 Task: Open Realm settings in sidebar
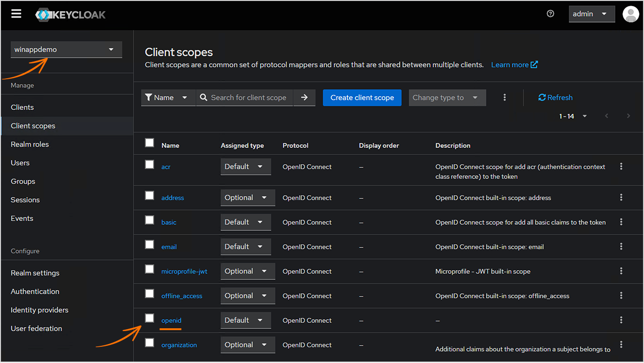point(35,273)
